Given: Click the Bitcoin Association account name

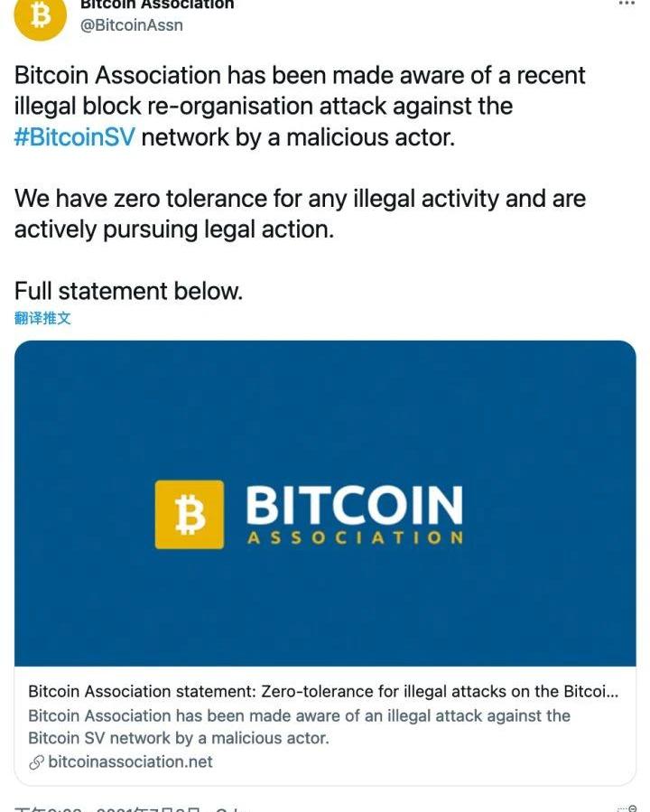Looking at the screenshot, I should point(157,5).
